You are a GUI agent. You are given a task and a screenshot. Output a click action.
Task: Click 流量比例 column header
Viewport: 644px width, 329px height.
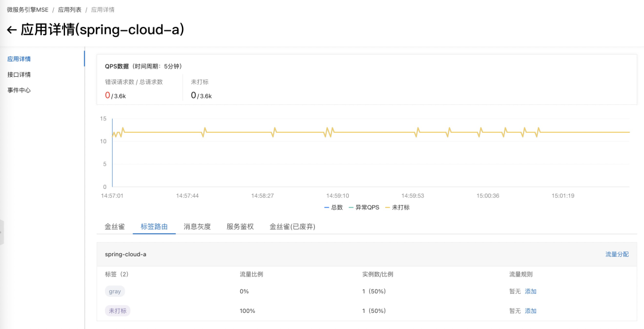252,274
